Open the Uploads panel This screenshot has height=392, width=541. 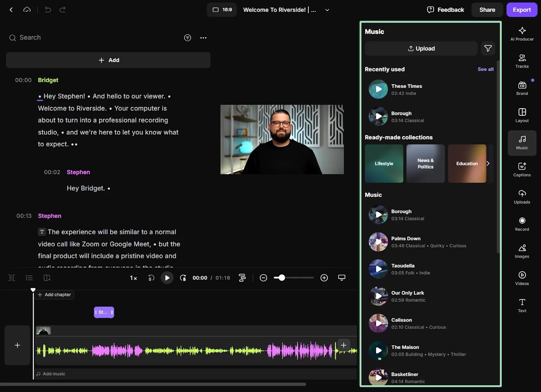[x=522, y=197]
